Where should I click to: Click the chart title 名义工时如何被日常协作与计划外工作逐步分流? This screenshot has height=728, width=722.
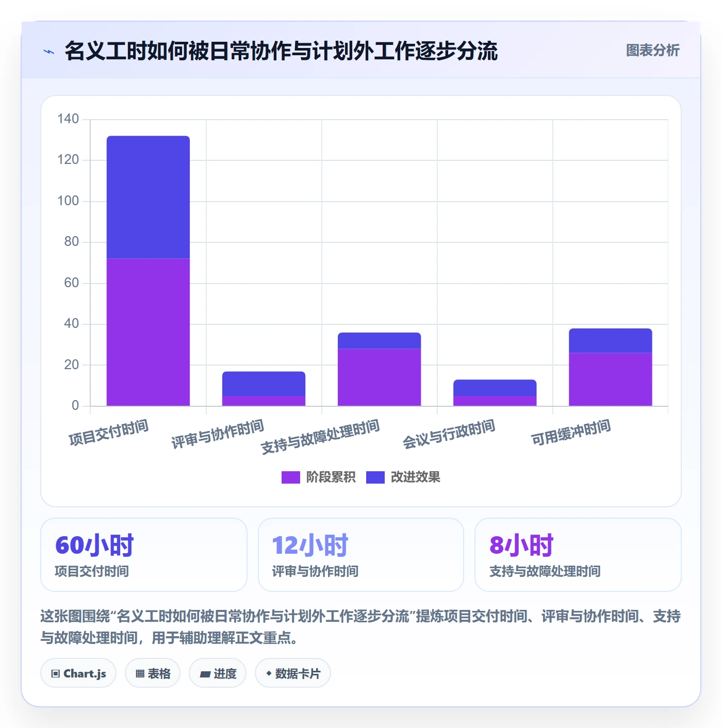tap(281, 51)
